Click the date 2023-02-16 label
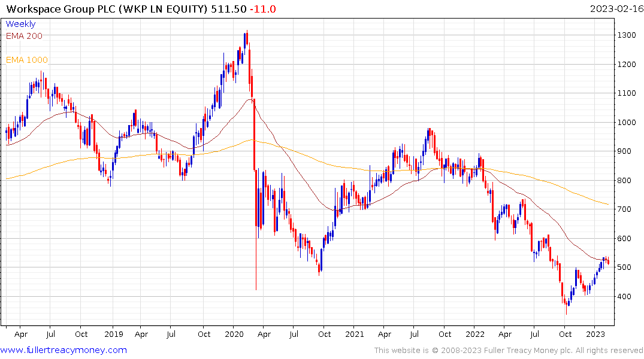Viewport: 644px width, 359px height. [616, 8]
